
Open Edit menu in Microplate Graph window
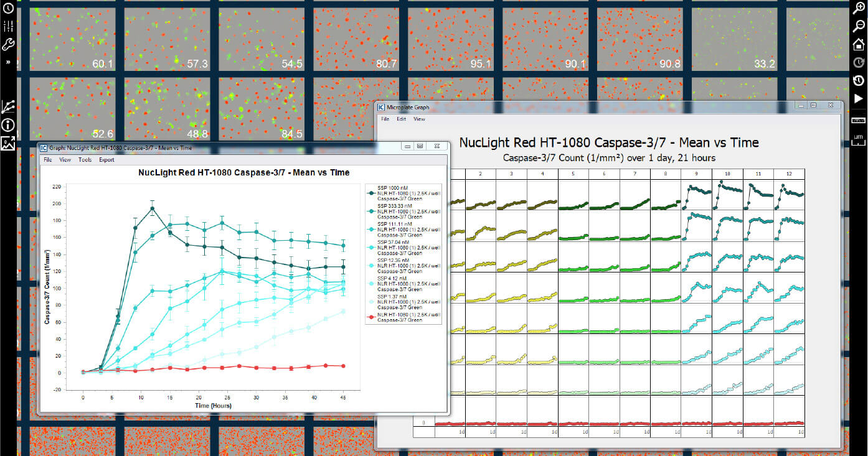click(x=402, y=119)
